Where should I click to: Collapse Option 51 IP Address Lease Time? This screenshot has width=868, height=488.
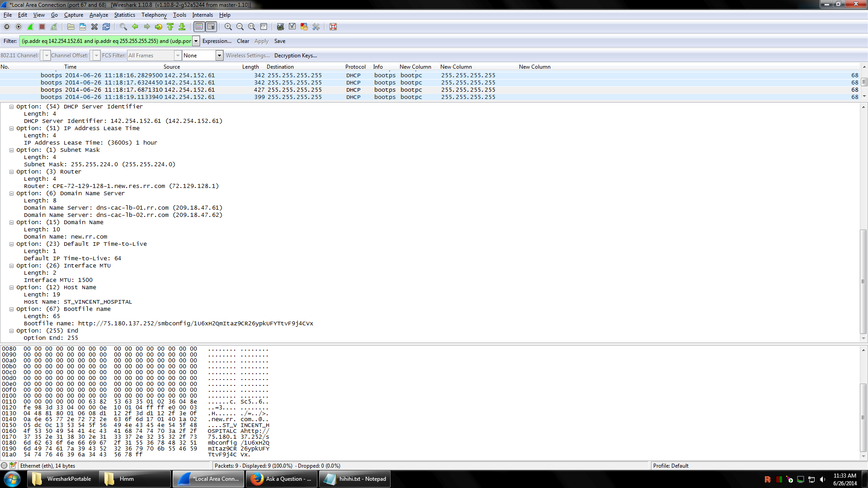tap(12, 128)
